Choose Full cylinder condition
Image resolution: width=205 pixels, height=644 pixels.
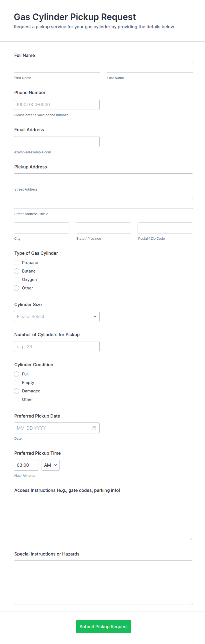tap(17, 374)
